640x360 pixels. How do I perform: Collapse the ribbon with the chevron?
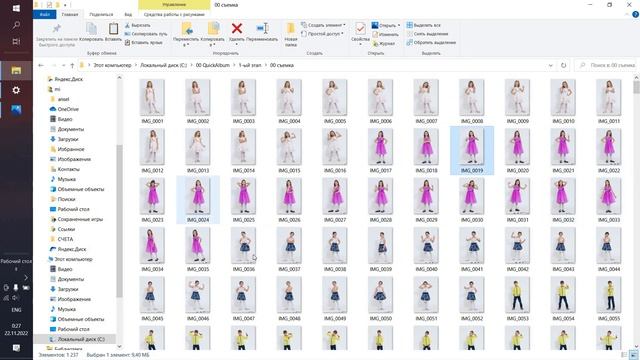click(627, 15)
